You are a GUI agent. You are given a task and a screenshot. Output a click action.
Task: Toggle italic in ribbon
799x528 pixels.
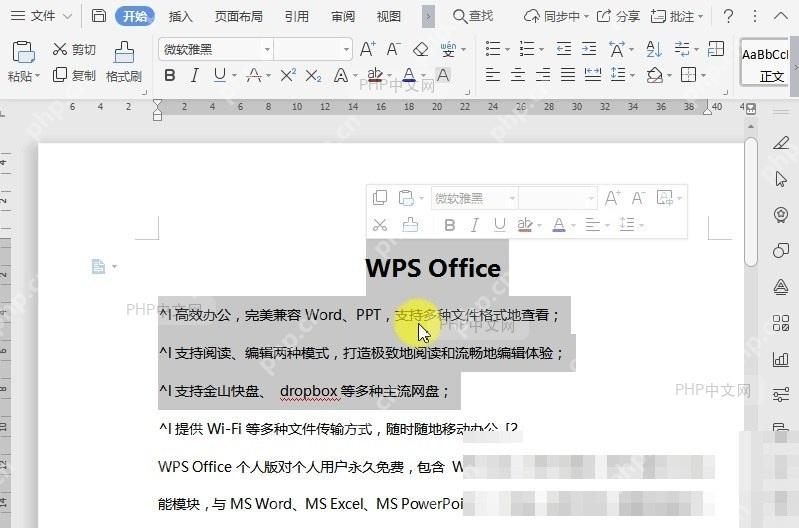coord(195,75)
